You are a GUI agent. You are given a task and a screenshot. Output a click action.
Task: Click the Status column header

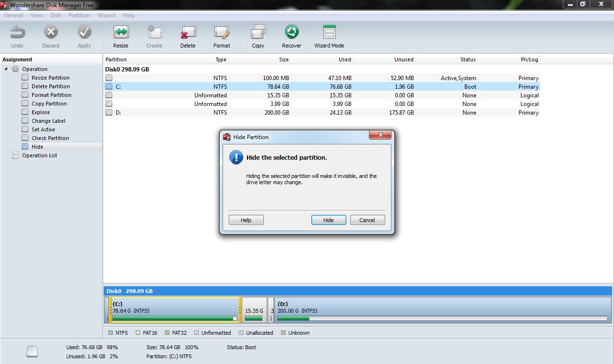pos(447,59)
